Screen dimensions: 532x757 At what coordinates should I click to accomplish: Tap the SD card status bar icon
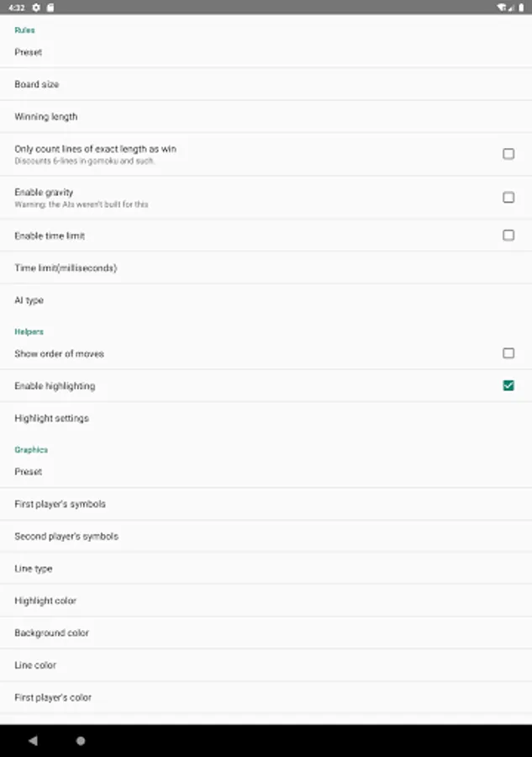coord(50,8)
